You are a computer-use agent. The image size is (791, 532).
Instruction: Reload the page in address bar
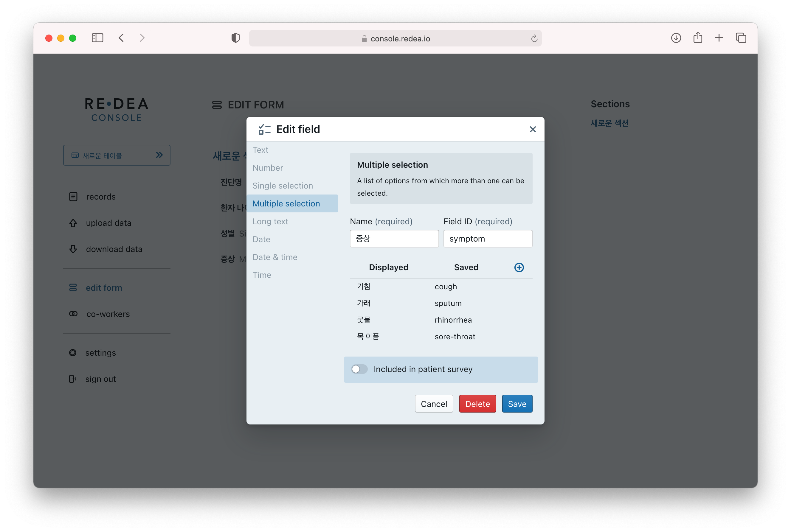pos(534,39)
